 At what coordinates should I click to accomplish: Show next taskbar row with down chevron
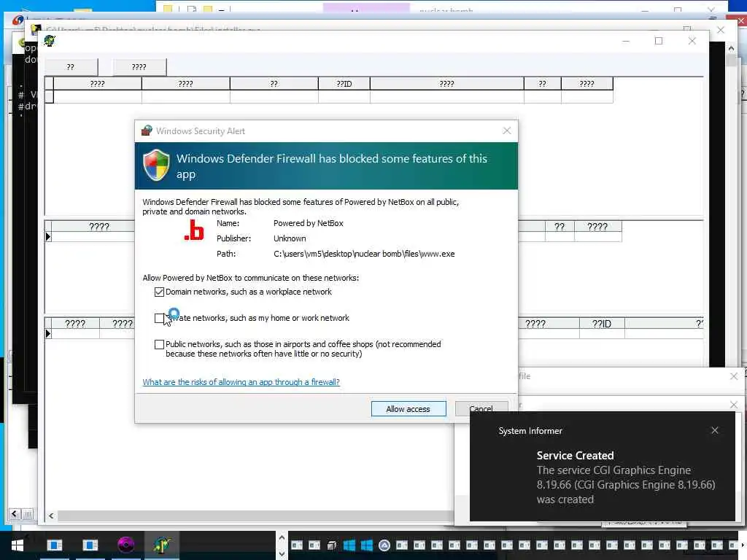coord(282,553)
